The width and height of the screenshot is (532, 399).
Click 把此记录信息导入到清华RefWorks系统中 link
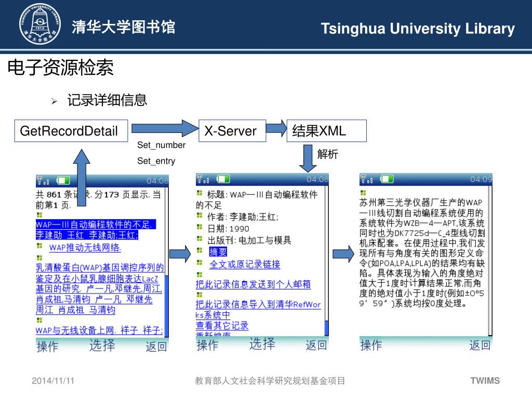pyautogui.click(x=258, y=310)
